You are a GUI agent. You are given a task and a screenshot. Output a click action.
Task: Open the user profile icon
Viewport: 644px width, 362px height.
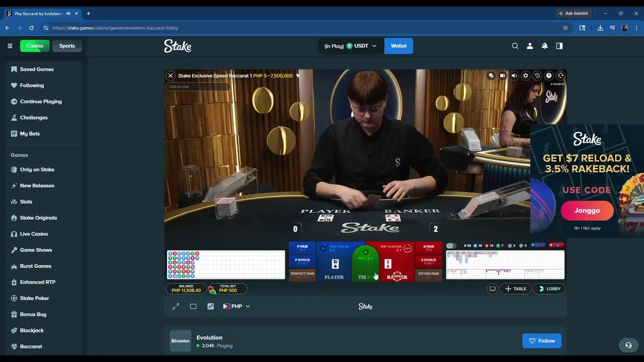530,46
